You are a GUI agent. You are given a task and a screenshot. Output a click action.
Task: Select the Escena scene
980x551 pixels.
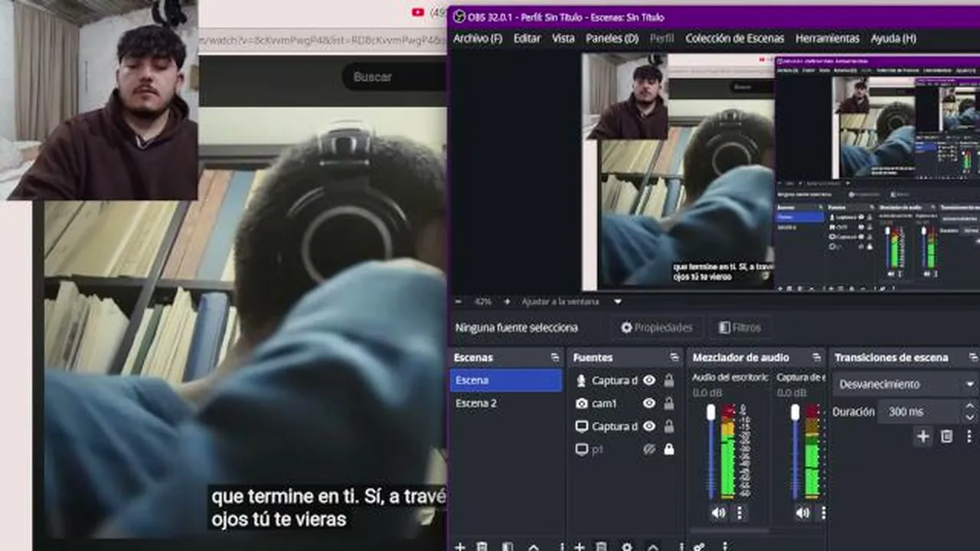pos(506,380)
